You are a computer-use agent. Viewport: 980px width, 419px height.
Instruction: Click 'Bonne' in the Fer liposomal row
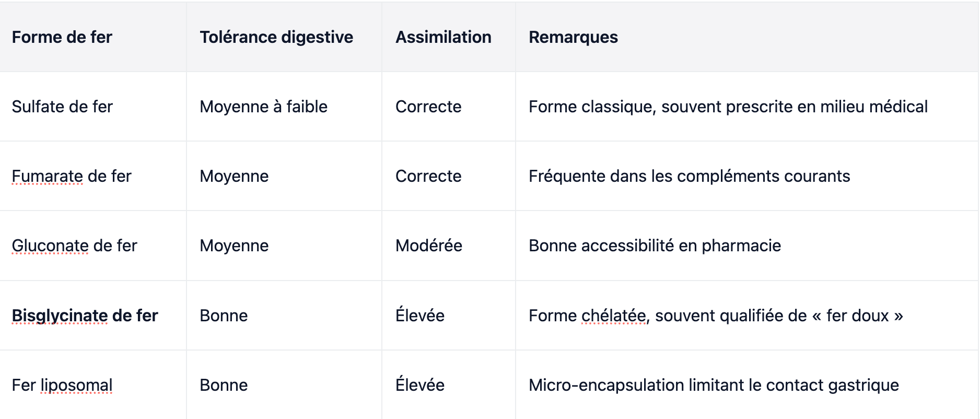pos(224,385)
